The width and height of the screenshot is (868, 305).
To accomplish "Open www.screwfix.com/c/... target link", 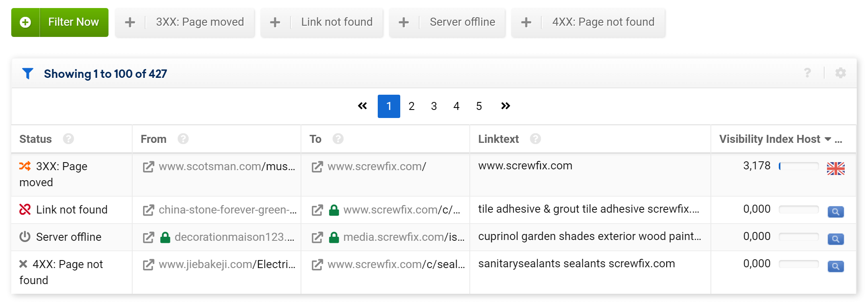I will point(402,210).
